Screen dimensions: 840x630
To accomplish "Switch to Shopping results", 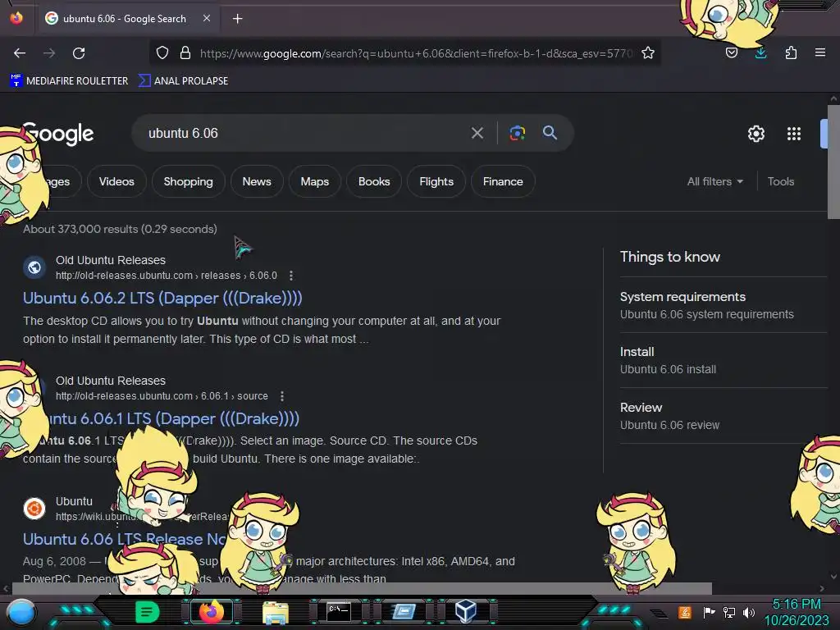I will coord(188,181).
